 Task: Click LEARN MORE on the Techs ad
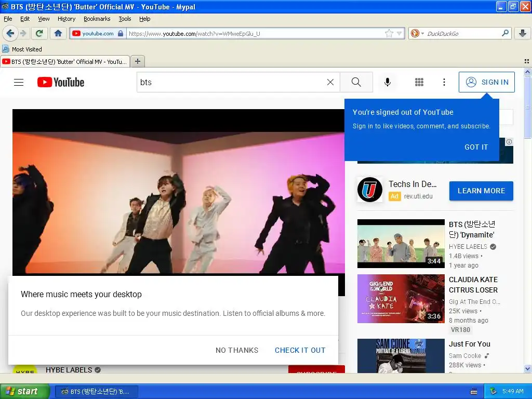[x=481, y=191]
